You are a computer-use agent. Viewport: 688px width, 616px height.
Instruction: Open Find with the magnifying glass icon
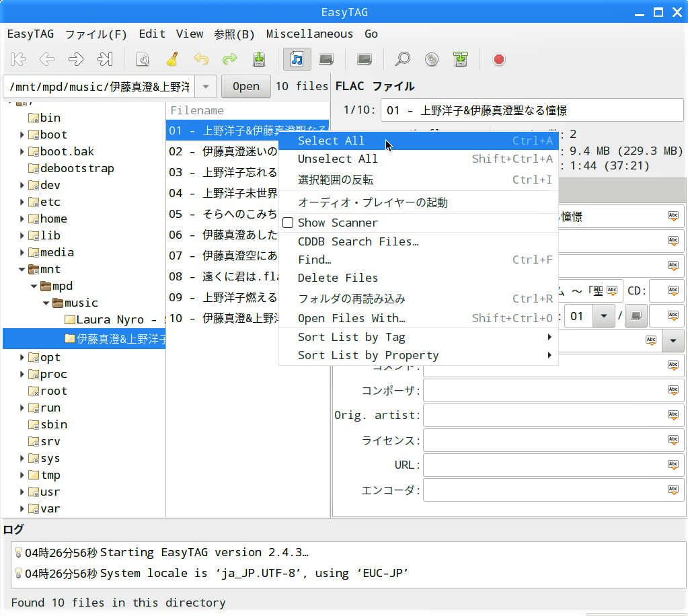pos(402,59)
